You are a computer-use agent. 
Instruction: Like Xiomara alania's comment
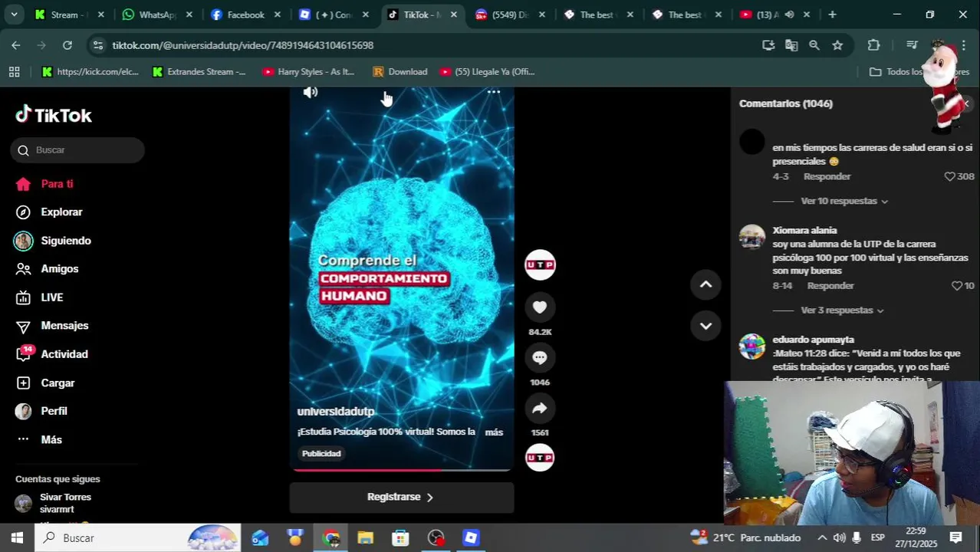tap(956, 286)
